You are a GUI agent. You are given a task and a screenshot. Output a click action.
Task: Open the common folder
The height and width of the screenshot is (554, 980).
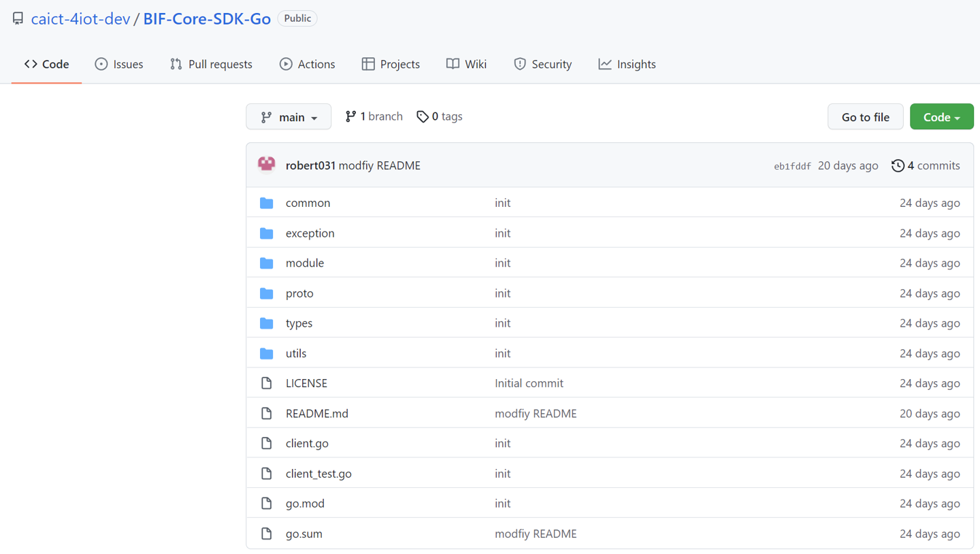308,203
